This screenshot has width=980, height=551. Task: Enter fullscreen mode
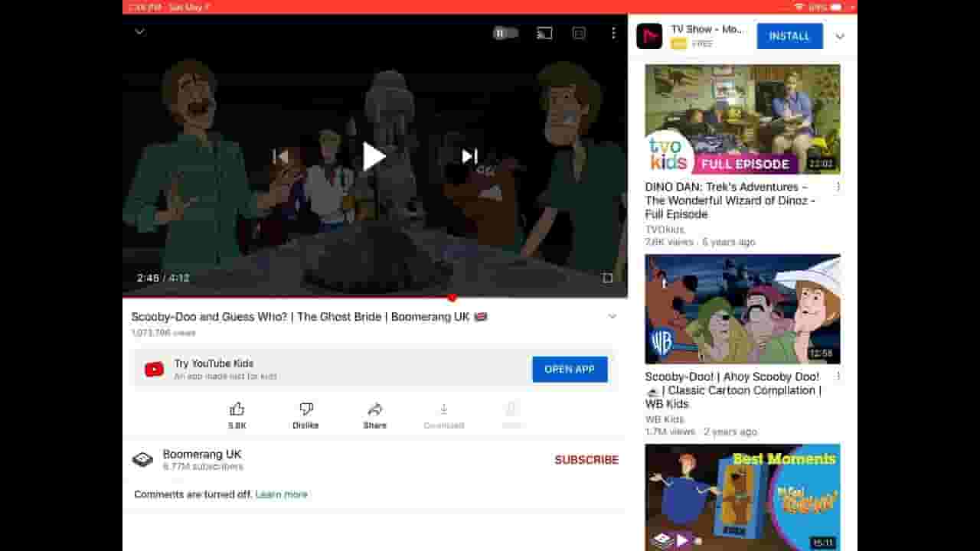(607, 278)
